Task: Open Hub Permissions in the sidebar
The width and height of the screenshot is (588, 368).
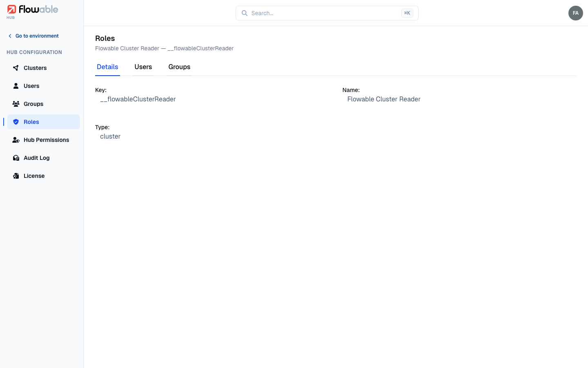Action: pyautogui.click(x=44, y=140)
